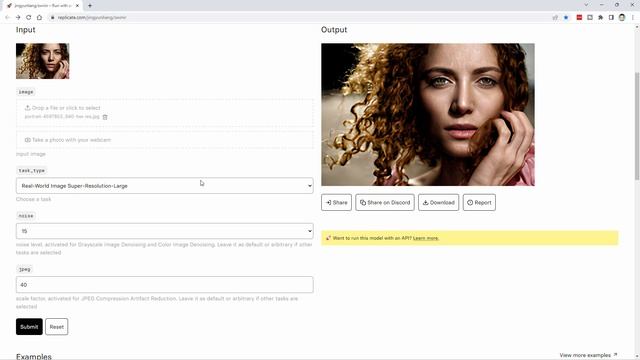Delete the uploaded portrait file with trash icon
The width and height of the screenshot is (640, 360).
(105, 117)
